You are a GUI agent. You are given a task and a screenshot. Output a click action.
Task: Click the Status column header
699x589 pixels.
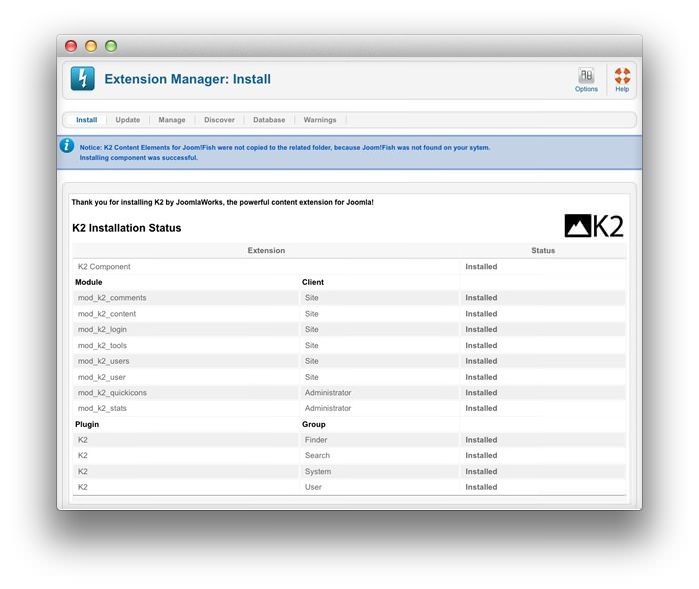point(543,251)
